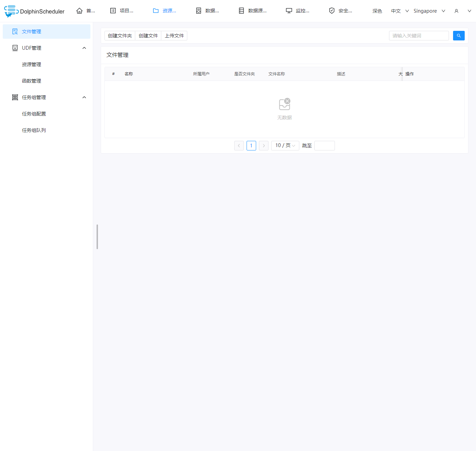Click the data quality icon in navigation
The image size is (476, 451).
(x=199, y=11)
